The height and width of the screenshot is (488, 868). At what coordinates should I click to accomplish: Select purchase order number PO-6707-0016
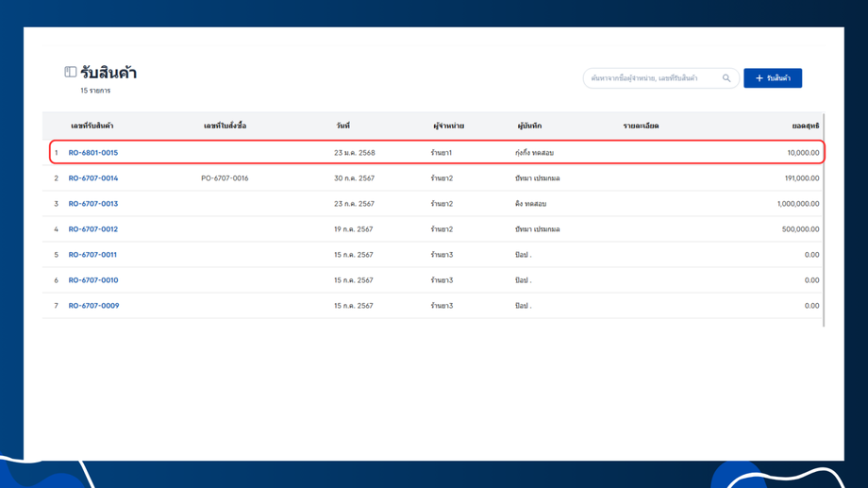point(225,178)
